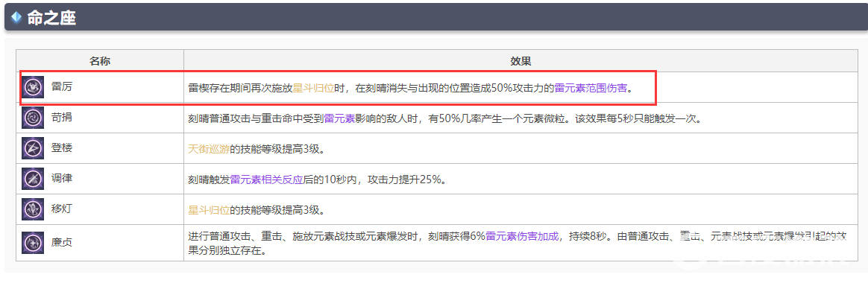Open the 星斗归位 link in 雷厉 row
Image resolution: width=868 pixels, height=286 pixels.
pyautogui.click(x=313, y=88)
